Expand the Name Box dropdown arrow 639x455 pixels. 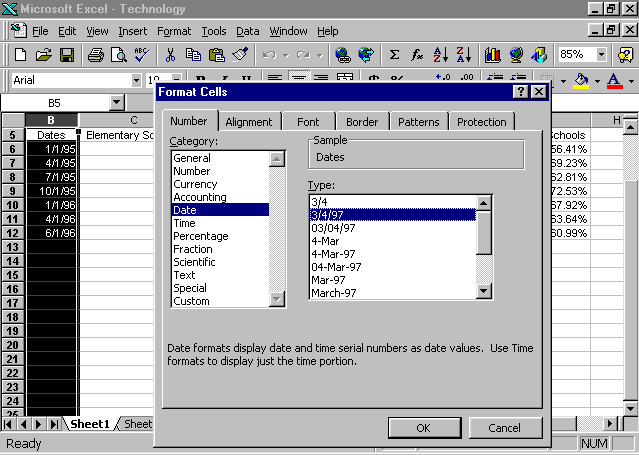116,102
